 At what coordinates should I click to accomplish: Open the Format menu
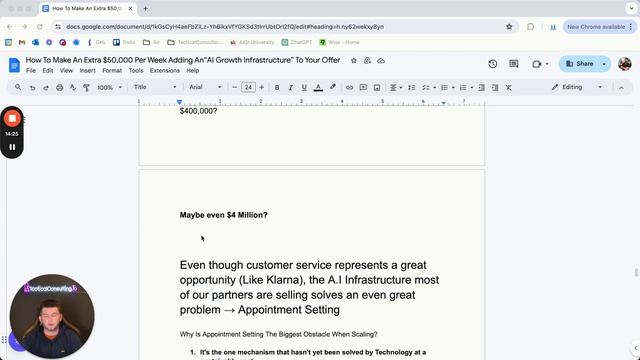[112, 71]
